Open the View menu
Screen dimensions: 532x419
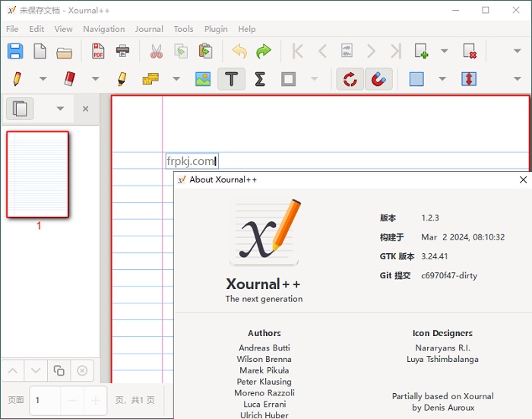[x=63, y=29]
